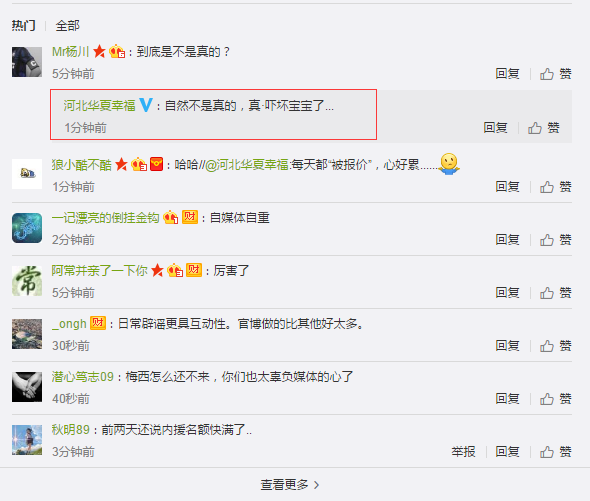Switch to the 全部 comments tab

click(68, 26)
